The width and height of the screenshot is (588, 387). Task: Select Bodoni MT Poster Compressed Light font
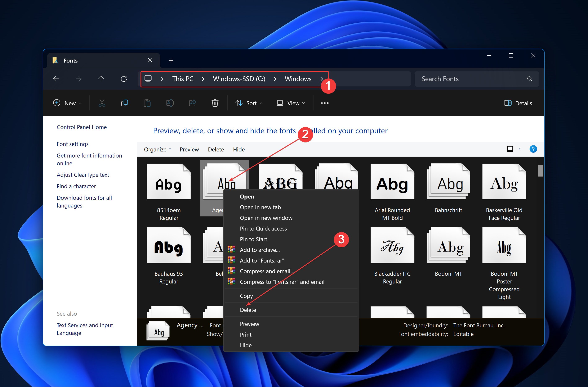[504, 263]
